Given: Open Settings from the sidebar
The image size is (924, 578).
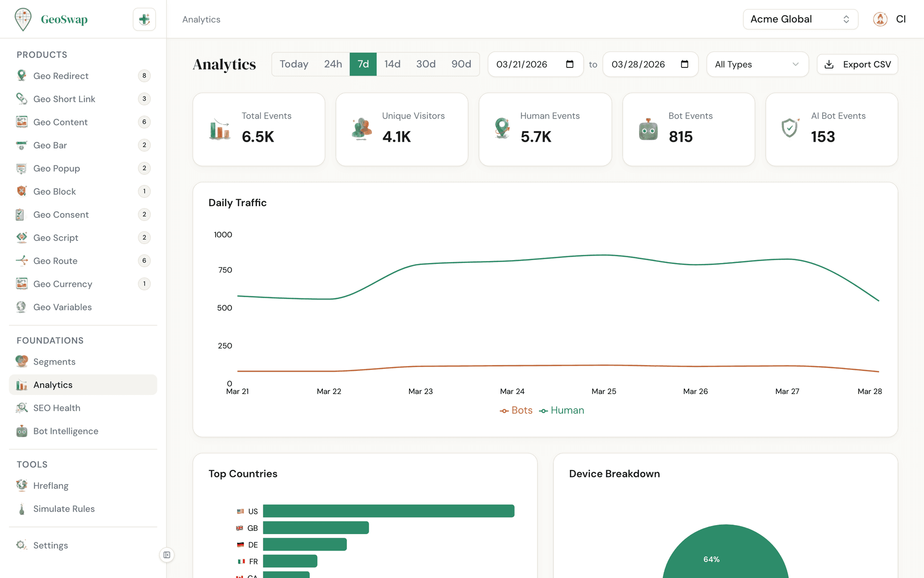Looking at the screenshot, I should coord(50,545).
